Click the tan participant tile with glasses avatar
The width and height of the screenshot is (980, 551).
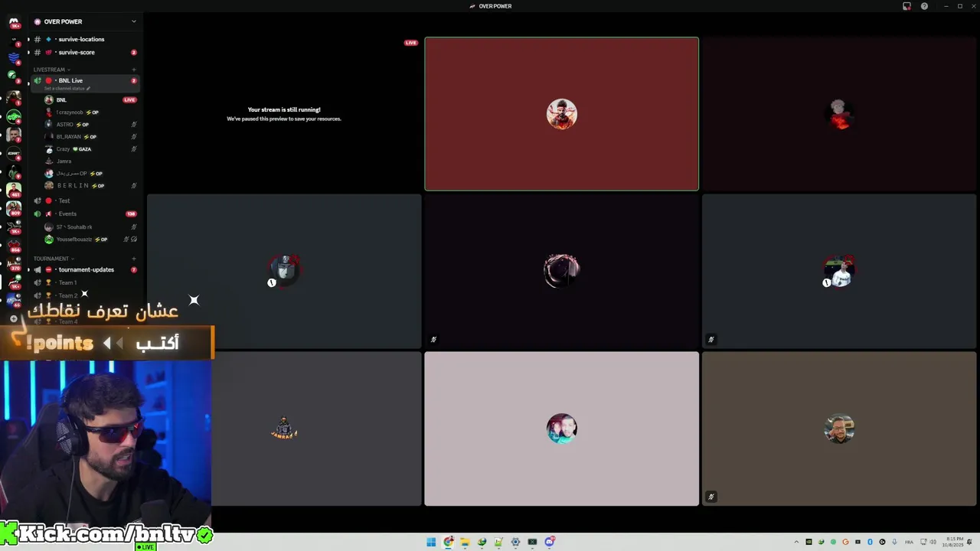point(839,429)
